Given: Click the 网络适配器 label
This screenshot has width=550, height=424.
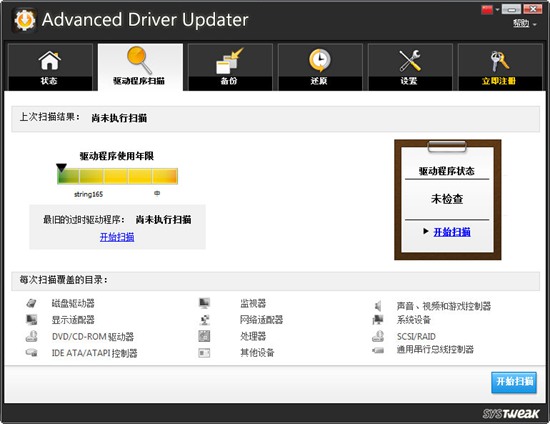Looking at the screenshot, I should 261,319.
